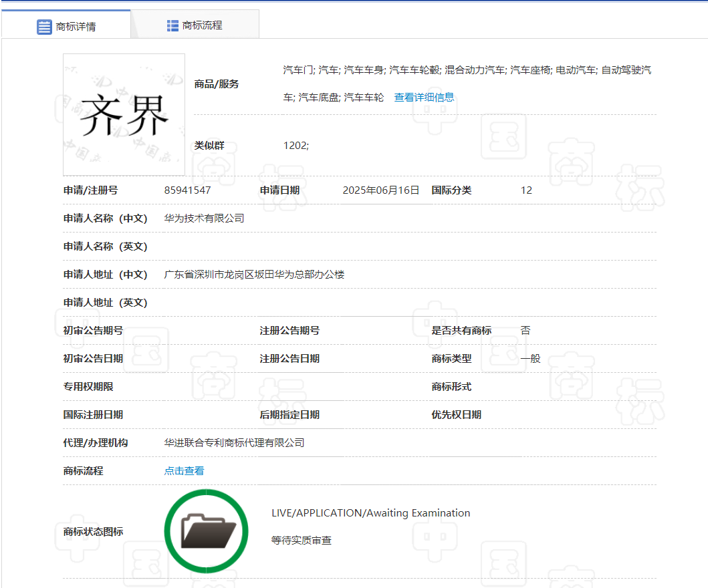Click the 商标流程 row label
Screen dimensions: 708x588
pos(83,470)
